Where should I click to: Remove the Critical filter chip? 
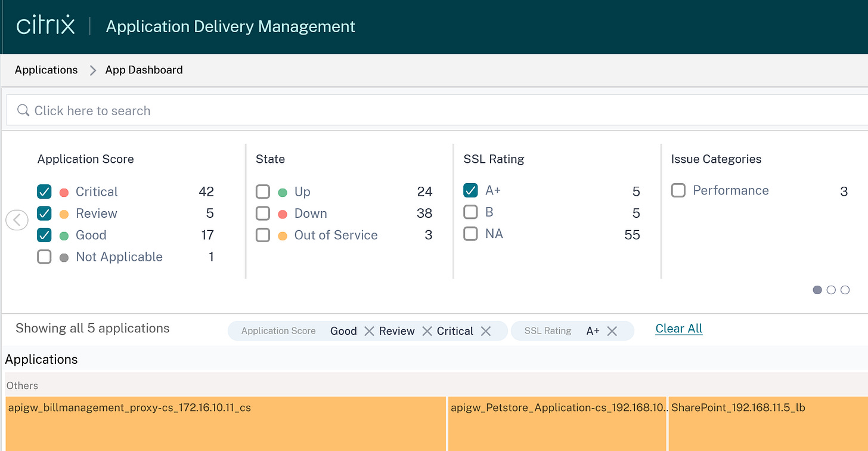486,331
